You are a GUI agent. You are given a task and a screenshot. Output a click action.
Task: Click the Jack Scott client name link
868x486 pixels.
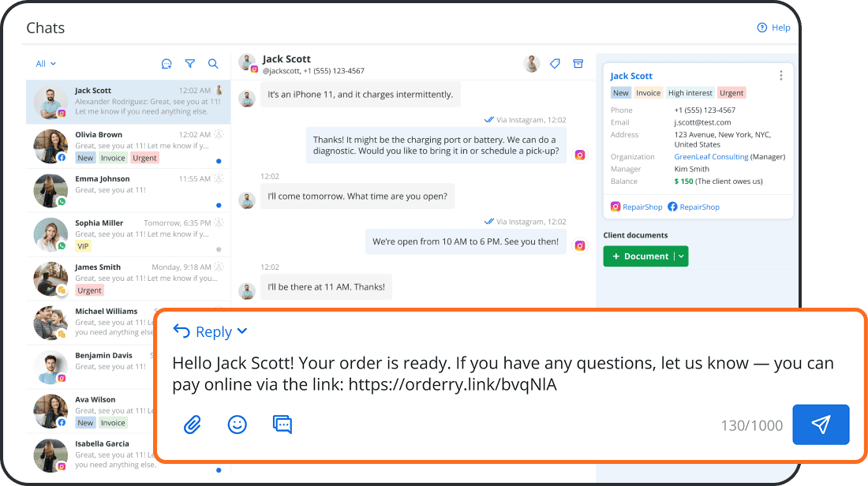(x=631, y=76)
